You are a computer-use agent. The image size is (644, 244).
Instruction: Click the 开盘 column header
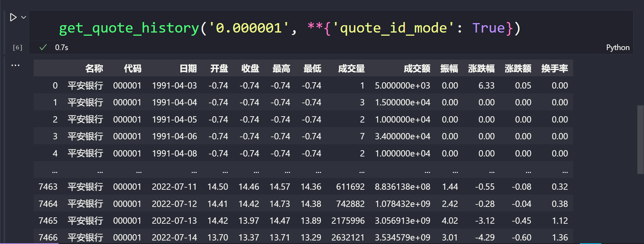pyautogui.click(x=219, y=69)
